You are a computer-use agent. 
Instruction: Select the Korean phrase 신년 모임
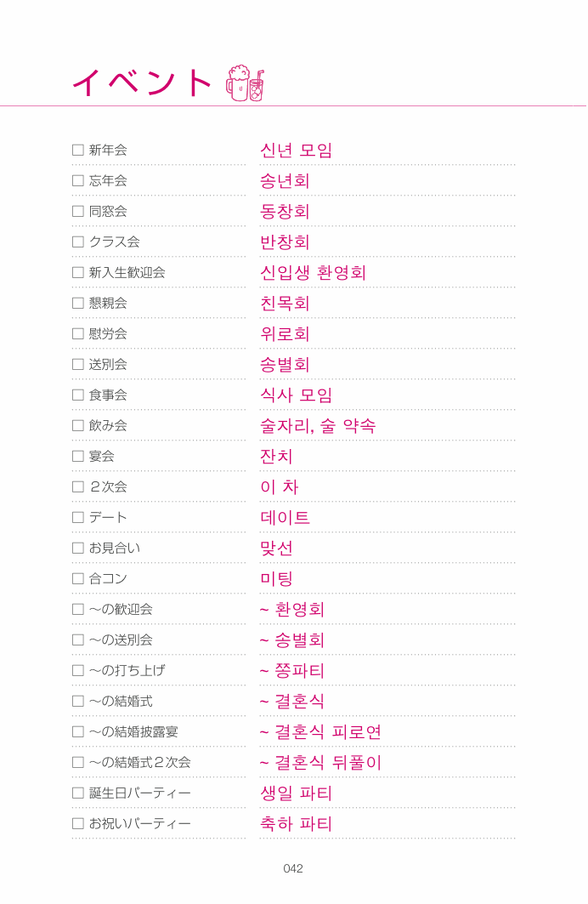(x=296, y=151)
